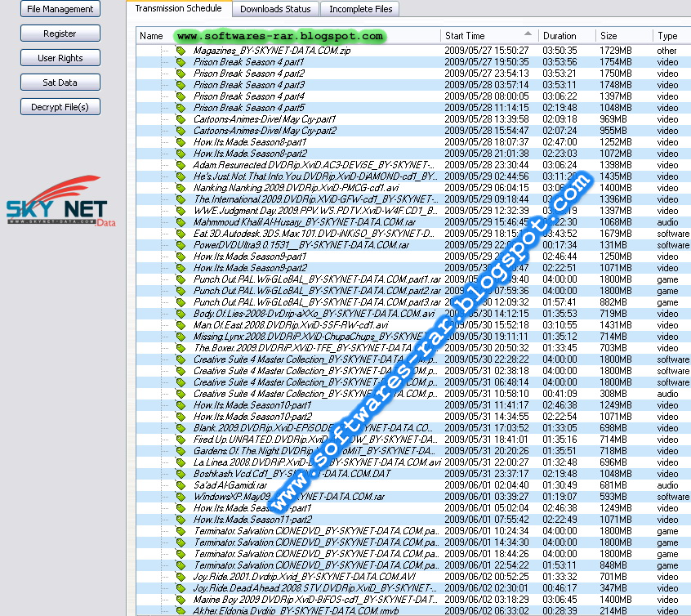Switch to Transmission Schedule tab
The width and height of the screenshot is (691, 616).
pos(179,8)
